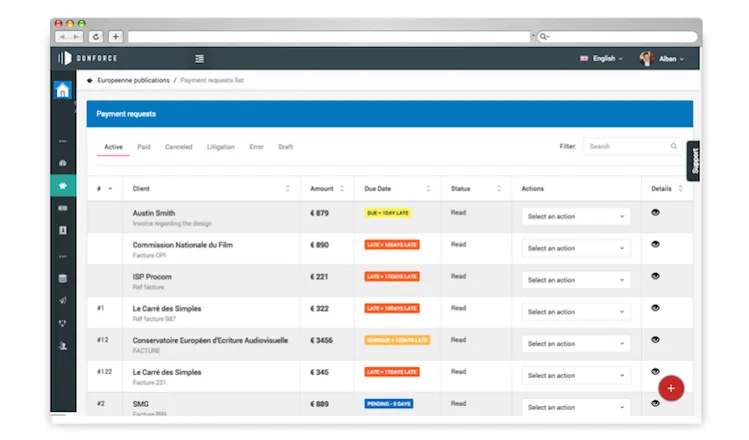Open the home icon in sidebar
This screenshot has width=749, height=440.
point(63,90)
